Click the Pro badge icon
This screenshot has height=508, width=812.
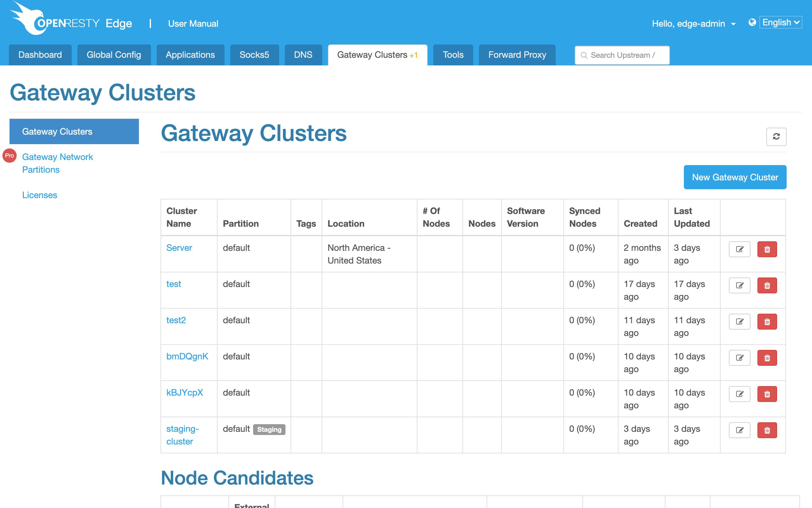(x=10, y=156)
